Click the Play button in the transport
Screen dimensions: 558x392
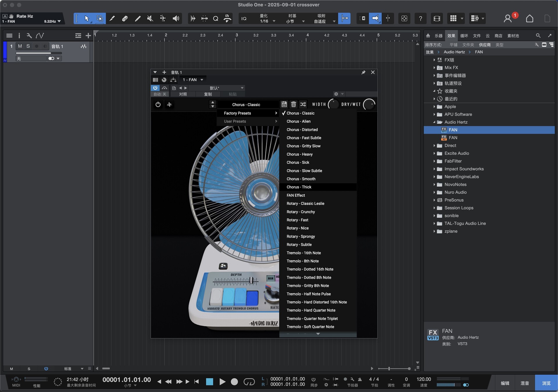point(222,382)
